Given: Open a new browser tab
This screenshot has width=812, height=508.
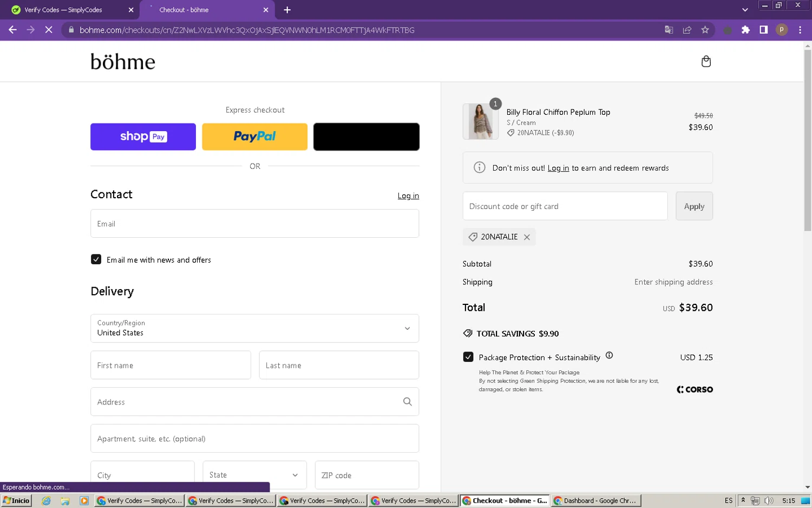Looking at the screenshot, I should (287, 10).
